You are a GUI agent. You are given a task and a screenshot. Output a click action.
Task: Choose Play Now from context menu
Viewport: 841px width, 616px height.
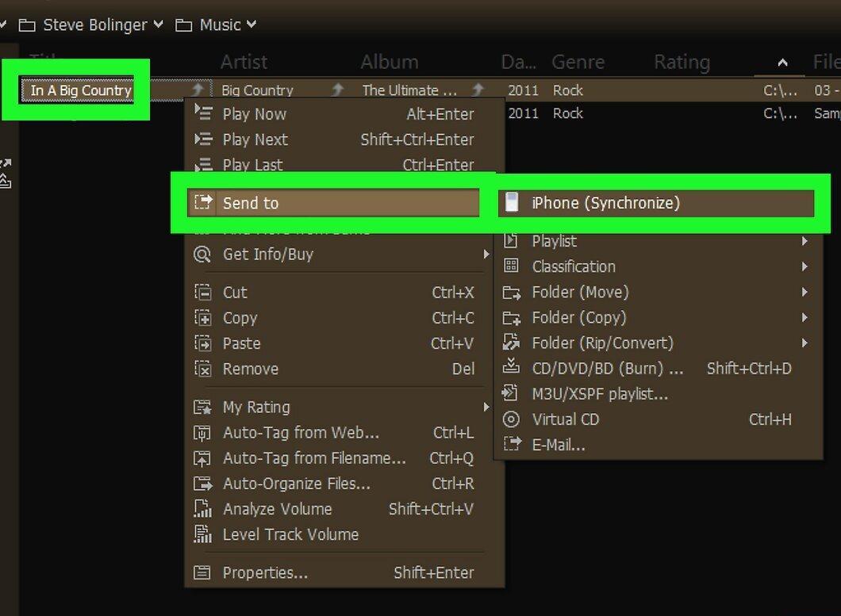click(x=344, y=113)
